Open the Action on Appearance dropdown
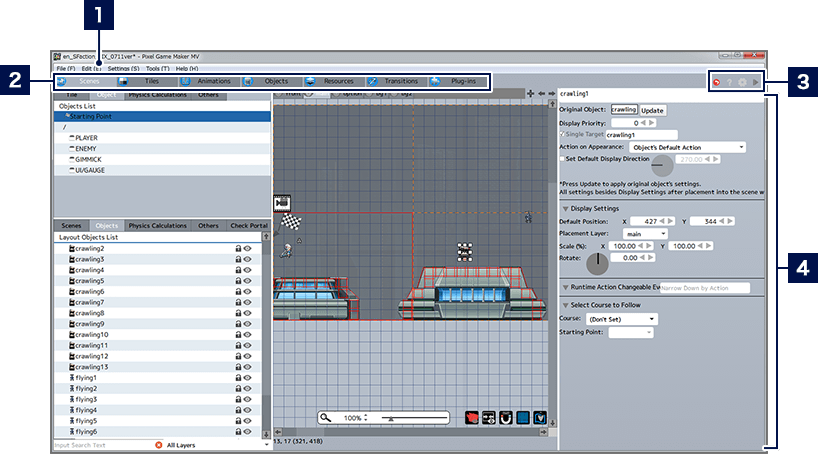This screenshot has width=818, height=454. pyautogui.click(x=687, y=147)
